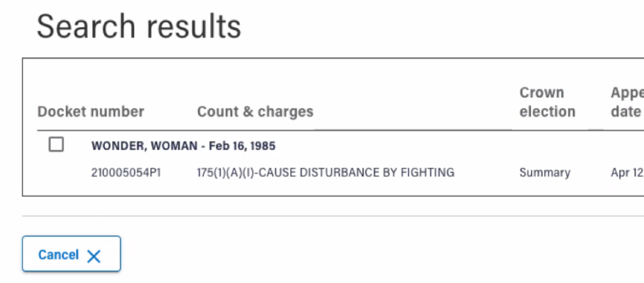Screen dimensions: 644x283
Task: Click the CAUSE DISTURBANCE BY FIGHTING charge
Action: point(356,173)
